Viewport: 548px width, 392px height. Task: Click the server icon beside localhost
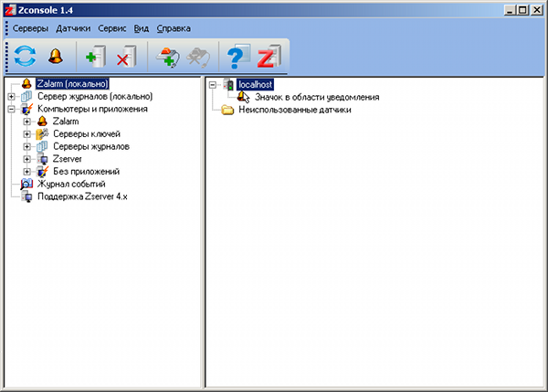[228, 84]
